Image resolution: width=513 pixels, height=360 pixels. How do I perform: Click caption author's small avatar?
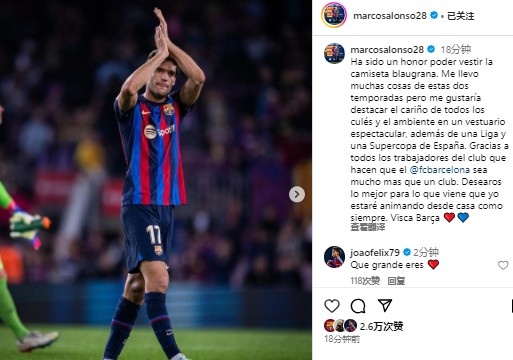[334, 53]
